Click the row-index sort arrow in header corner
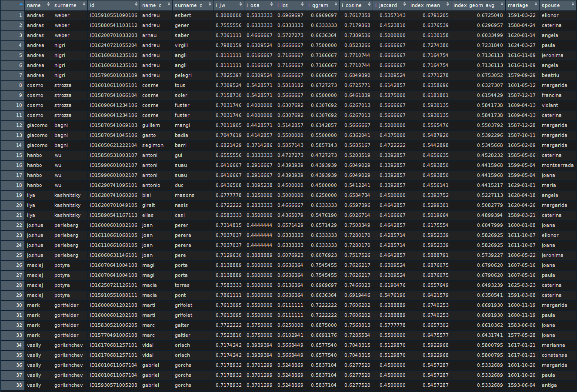The image size is (577, 392). pos(21,5)
